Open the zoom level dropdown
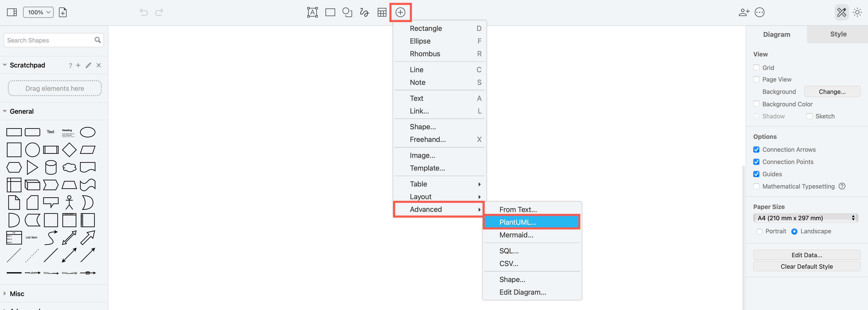This screenshot has height=310, width=868. click(x=38, y=12)
